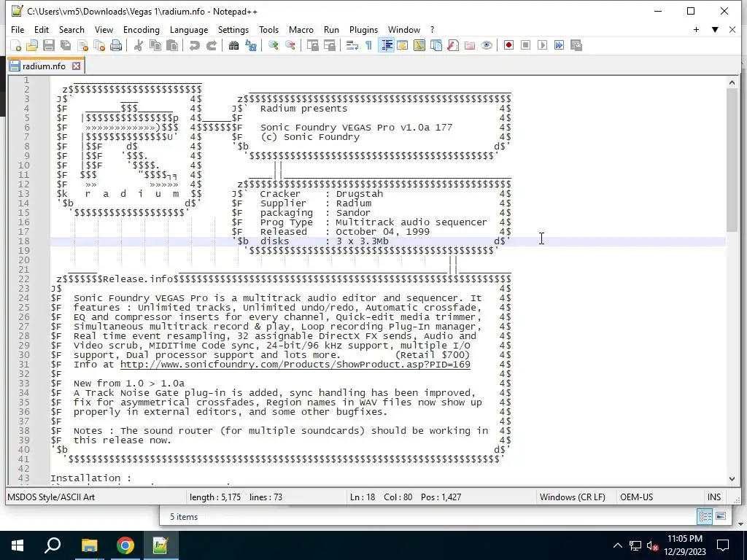
Task: Open the tab list down-arrow in the menu bar
Action: (715, 29)
